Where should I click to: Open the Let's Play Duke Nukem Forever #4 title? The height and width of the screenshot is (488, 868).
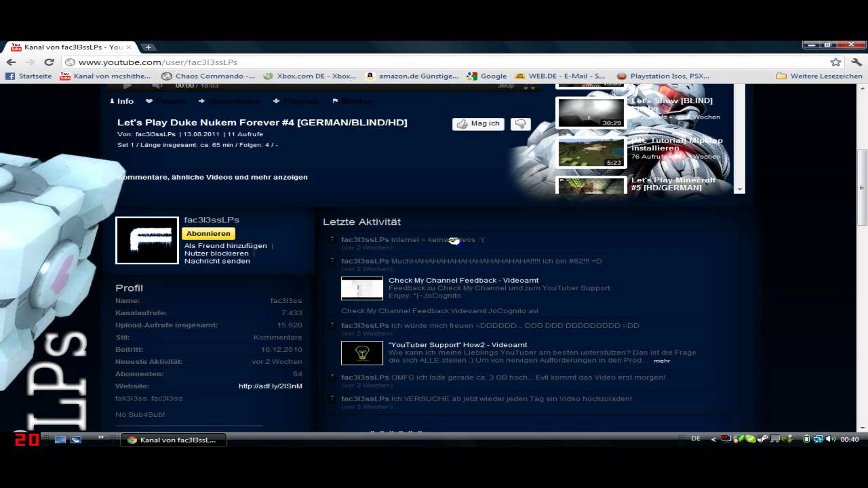pyautogui.click(x=262, y=123)
